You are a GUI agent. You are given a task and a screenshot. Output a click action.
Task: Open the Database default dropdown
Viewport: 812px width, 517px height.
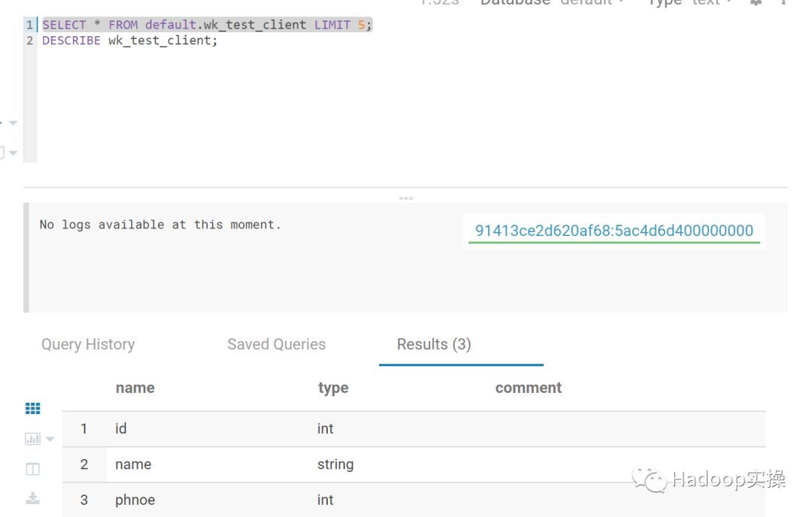[x=553, y=2]
